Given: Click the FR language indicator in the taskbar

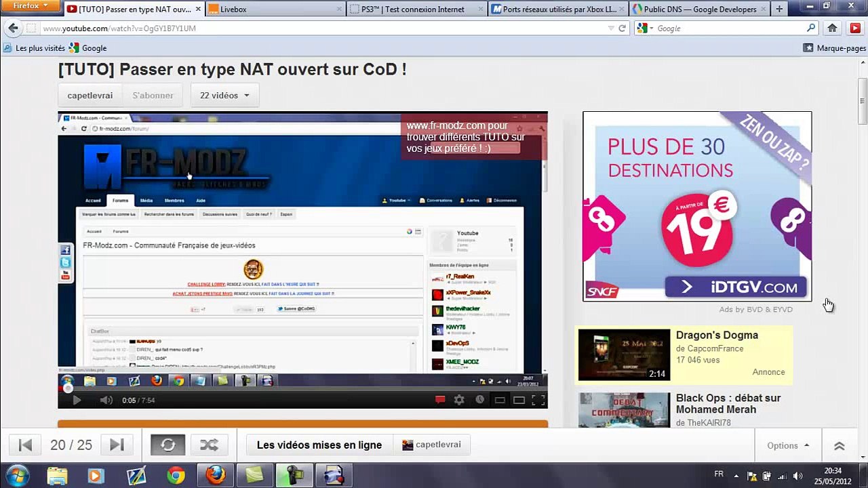Looking at the screenshot, I should click(x=719, y=474).
